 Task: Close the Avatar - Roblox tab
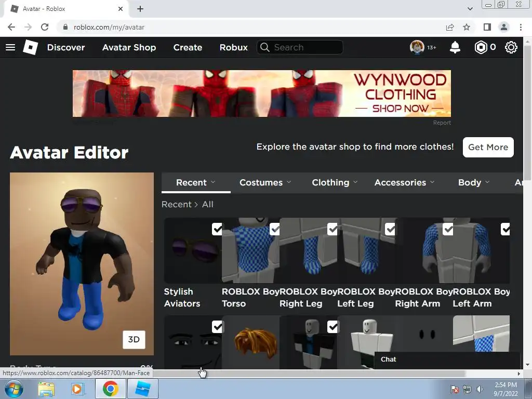coord(121,9)
